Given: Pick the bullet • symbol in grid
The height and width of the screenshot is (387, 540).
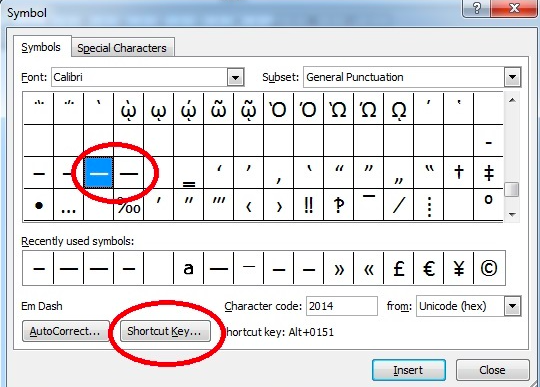Looking at the screenshot, I should (x=39, y=205).
